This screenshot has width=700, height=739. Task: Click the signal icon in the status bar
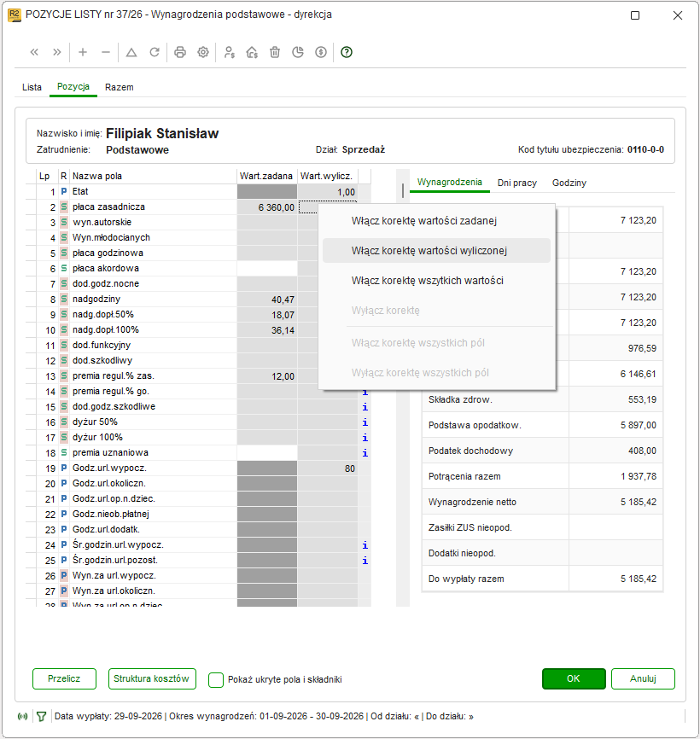[23, 716]
